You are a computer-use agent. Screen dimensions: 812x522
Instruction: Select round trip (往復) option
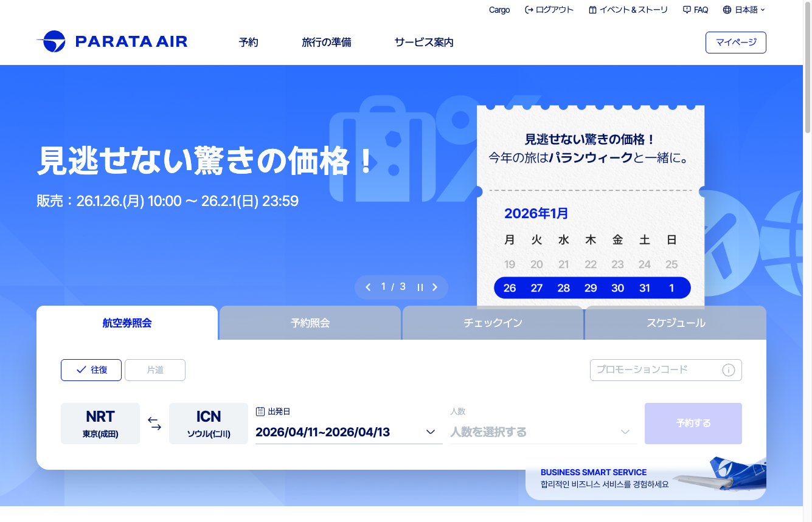91,370
